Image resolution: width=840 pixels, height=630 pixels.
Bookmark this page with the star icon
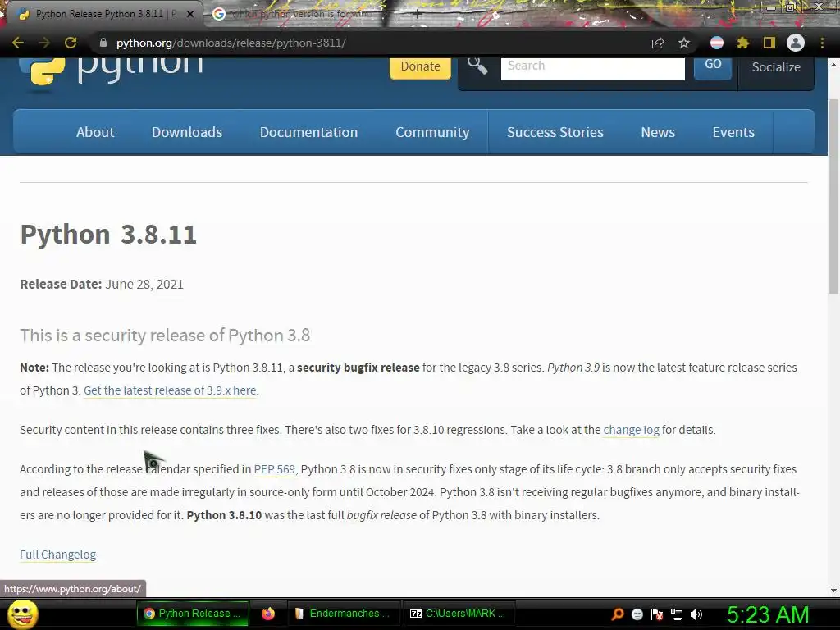click(684, 43)
